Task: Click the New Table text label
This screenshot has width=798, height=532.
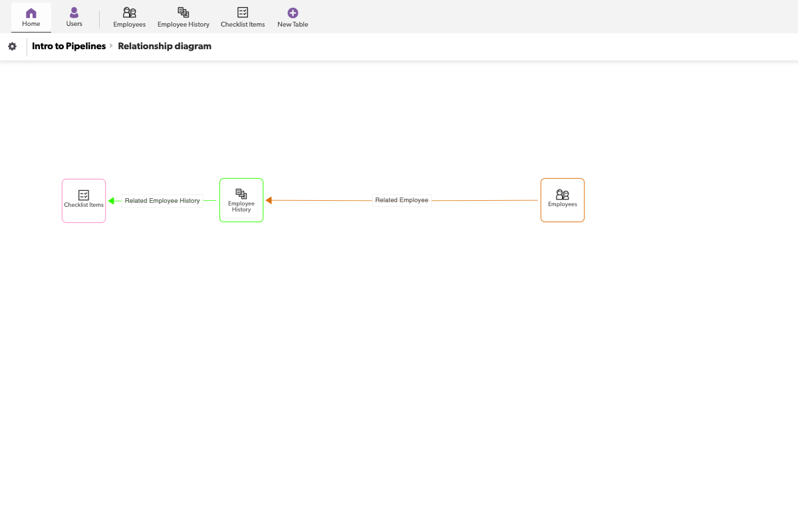Action: coord(293,25)
